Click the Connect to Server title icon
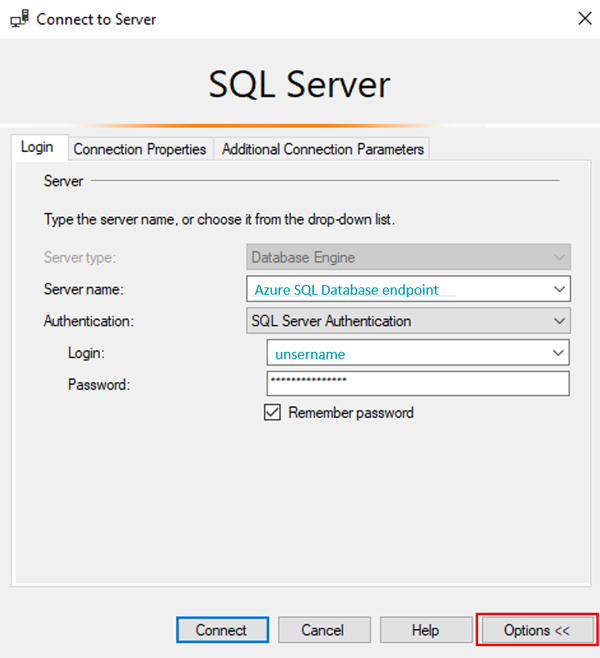 (19, 19)
